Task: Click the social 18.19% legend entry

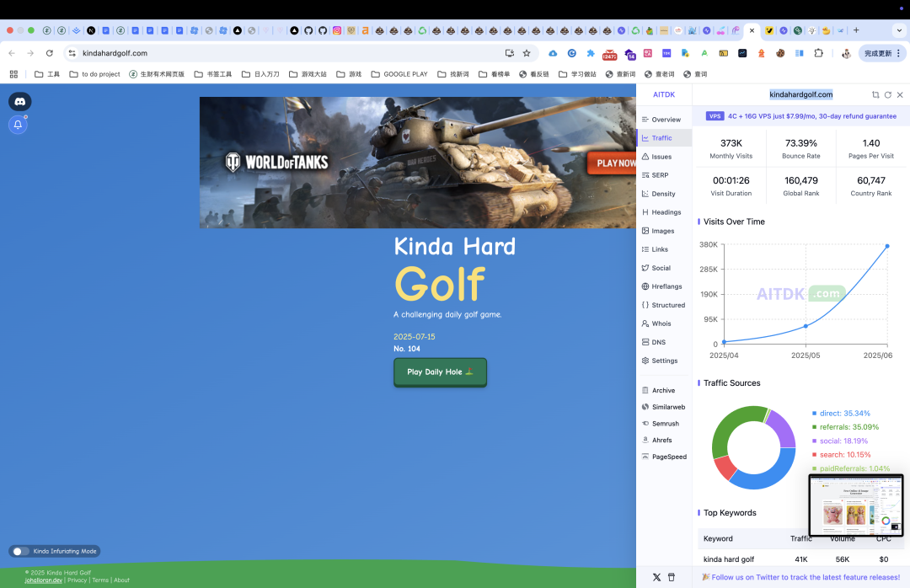Action: point(840,441)
